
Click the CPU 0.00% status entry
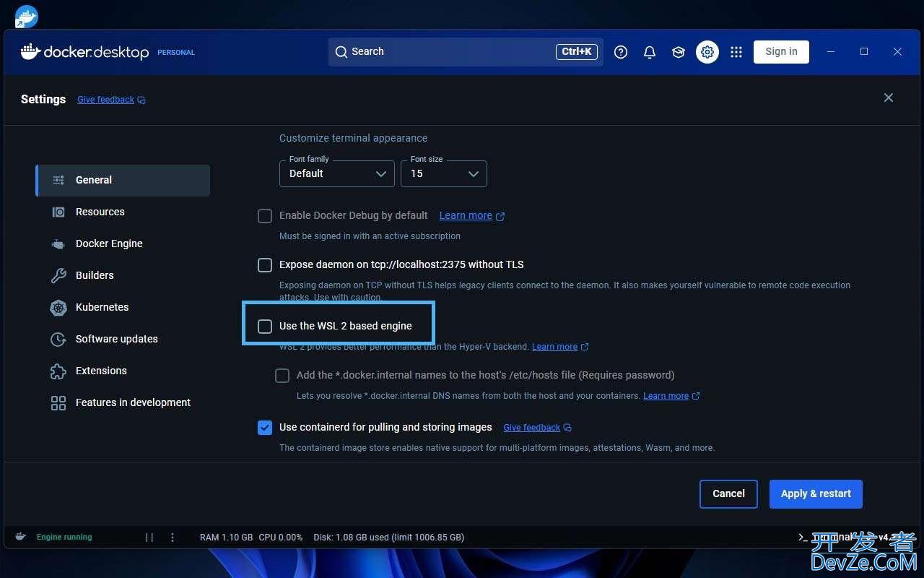pos(281,538)
